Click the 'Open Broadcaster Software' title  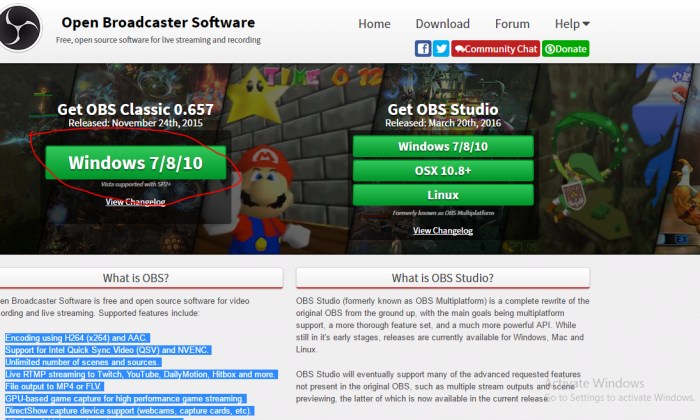pyautogui.click(x=158, y=22)
